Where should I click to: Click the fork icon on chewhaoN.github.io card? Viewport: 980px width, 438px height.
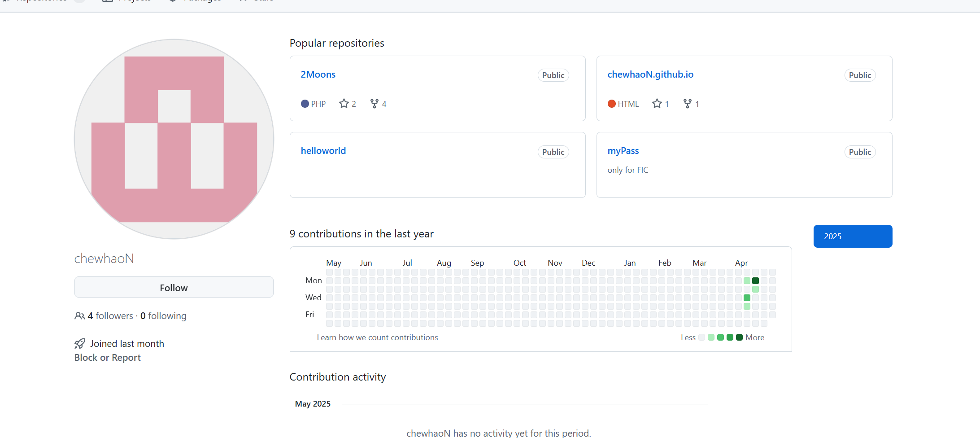tap(687, 104)
